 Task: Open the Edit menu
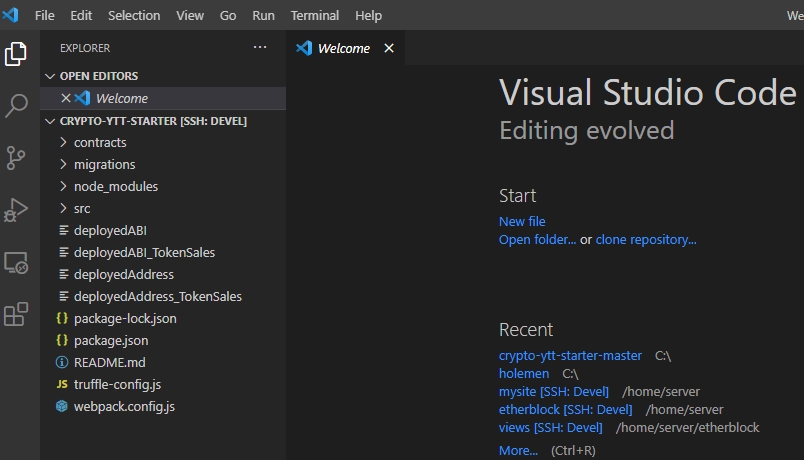coord(81,15)
